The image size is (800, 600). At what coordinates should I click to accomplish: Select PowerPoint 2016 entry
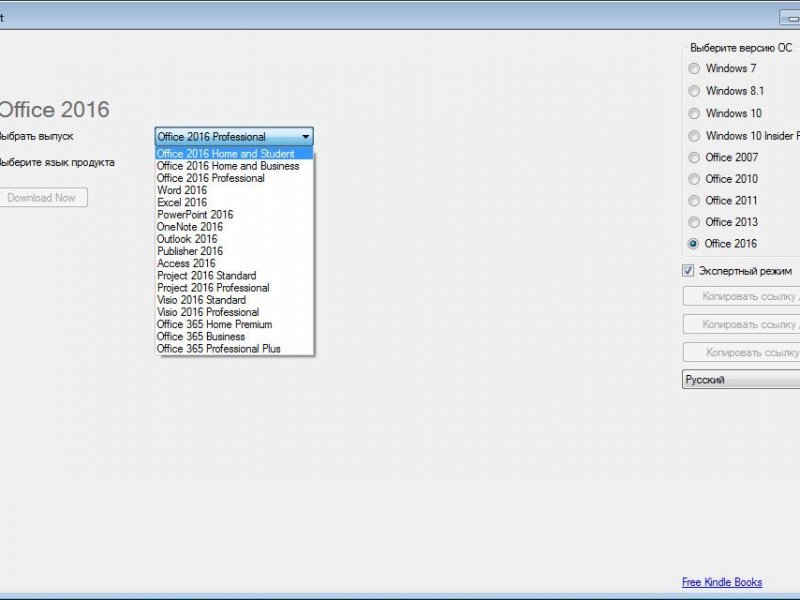[234, 215]
